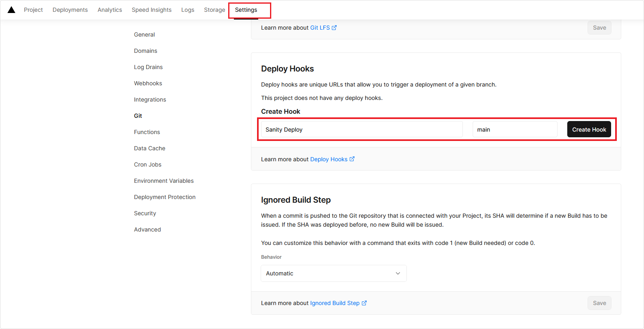Click text 'This project does not have any deploy hooks.'

322,98
